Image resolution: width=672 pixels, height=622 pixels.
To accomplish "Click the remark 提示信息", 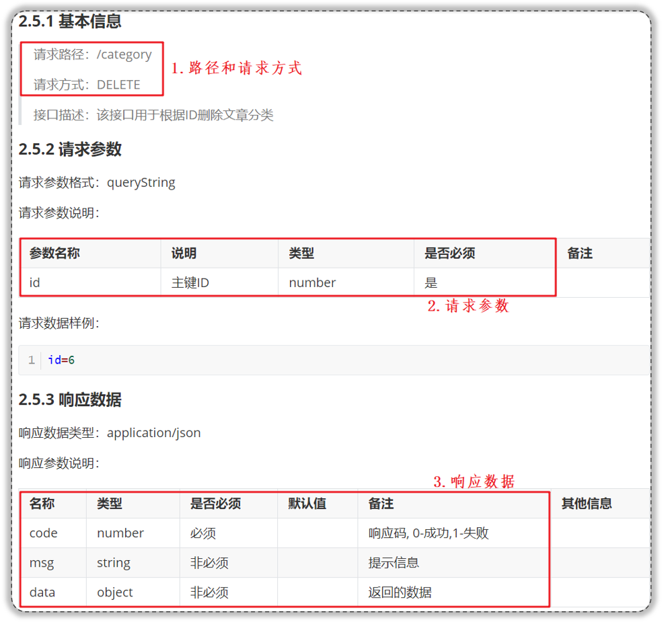I will click(x=394, y=563).
